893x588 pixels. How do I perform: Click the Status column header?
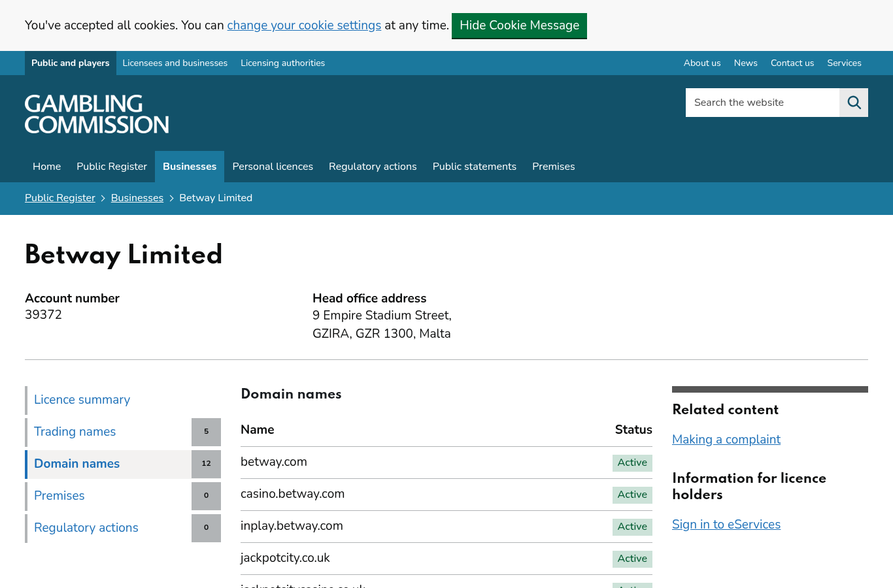click(633, 430)
